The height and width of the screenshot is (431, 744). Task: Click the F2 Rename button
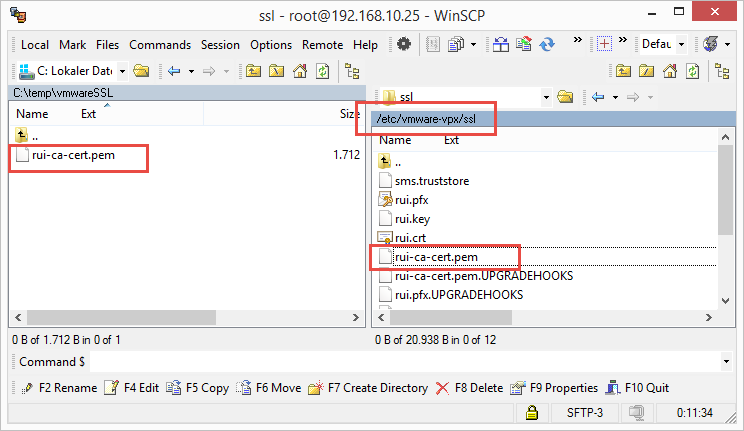[x=59, y=388]
